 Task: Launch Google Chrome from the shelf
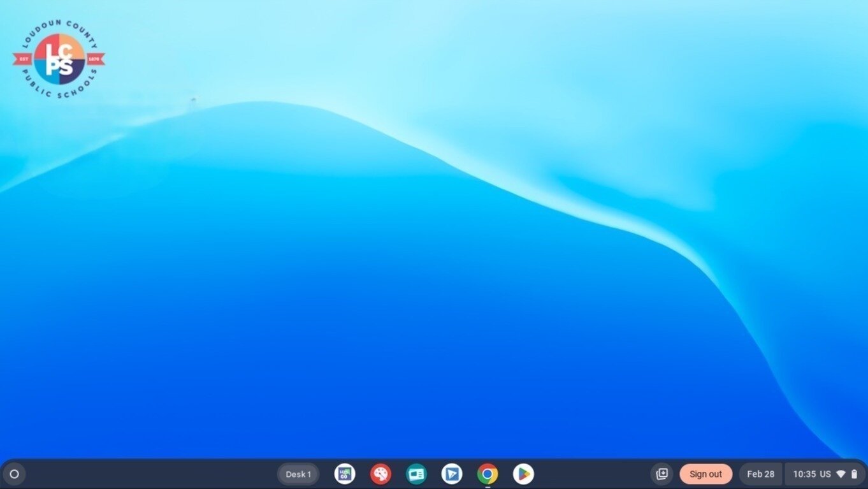[488, 474]
